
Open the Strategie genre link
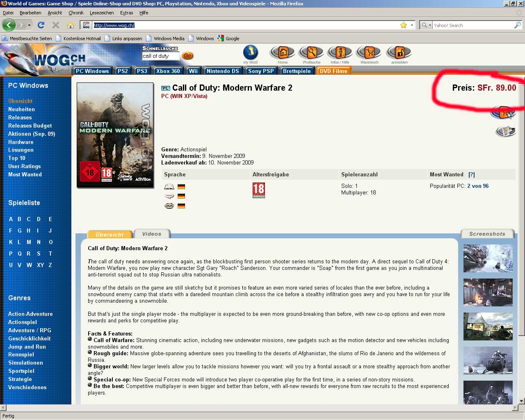[x=20, y=379]
